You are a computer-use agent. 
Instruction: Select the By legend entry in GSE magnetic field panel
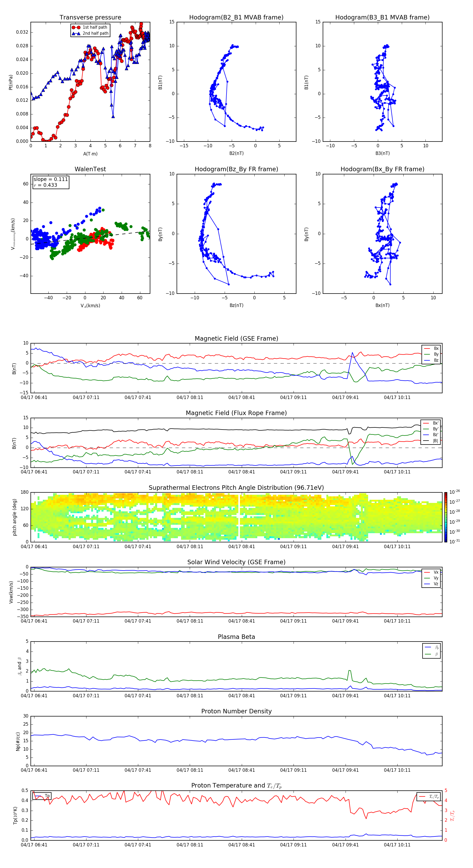pyautogui.click(x=431, y=354)
